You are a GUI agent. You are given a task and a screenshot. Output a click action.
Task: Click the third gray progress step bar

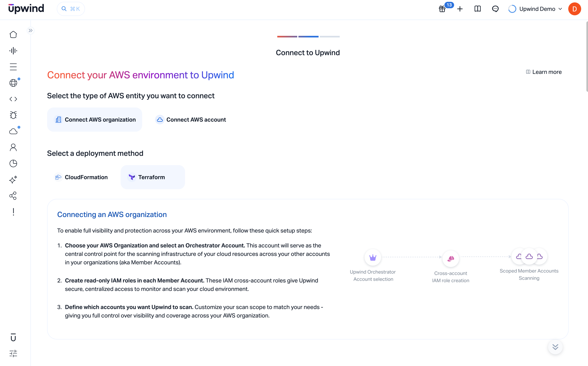[x=330, y=37]
